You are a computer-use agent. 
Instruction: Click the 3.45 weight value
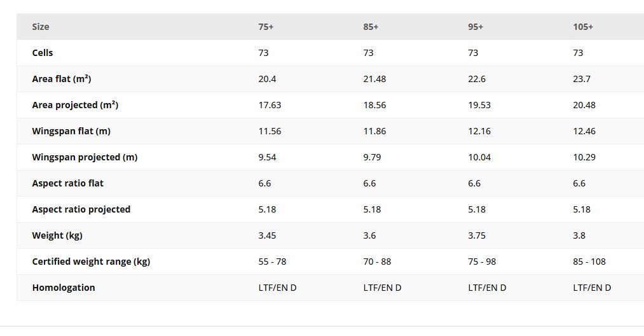pos(267,235)
